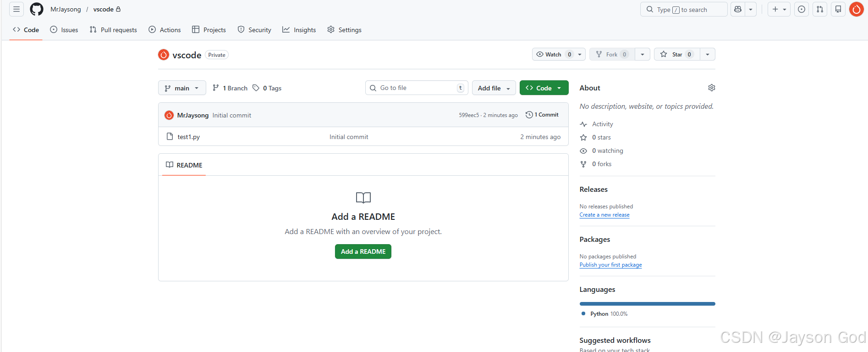Click the search box in header

coord(684,9)
